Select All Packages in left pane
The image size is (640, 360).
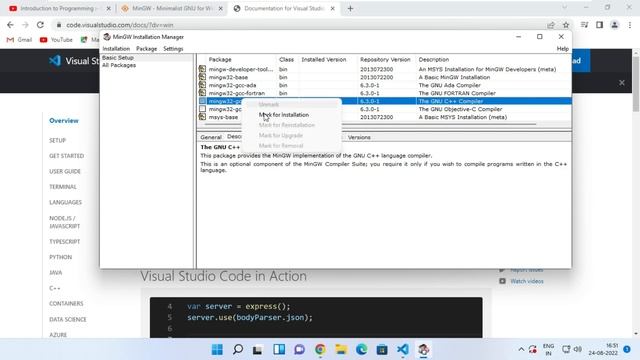119,65
